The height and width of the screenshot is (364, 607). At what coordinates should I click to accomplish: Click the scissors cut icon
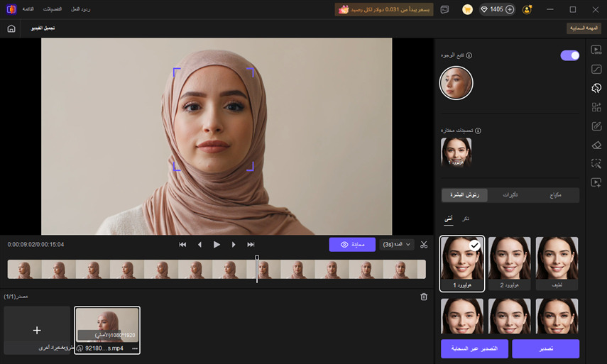[x=424, y=245]
